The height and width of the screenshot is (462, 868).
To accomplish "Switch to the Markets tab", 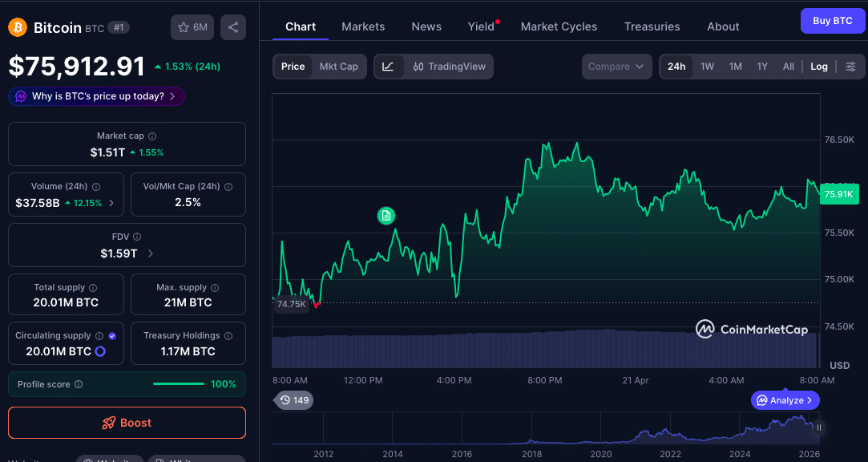I will coord(363,26).
